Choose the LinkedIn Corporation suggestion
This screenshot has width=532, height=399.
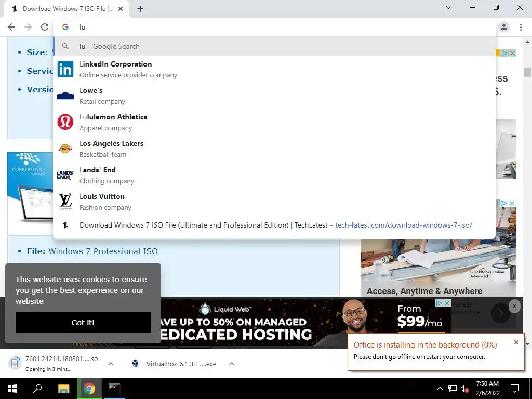(x=274, y=69)
